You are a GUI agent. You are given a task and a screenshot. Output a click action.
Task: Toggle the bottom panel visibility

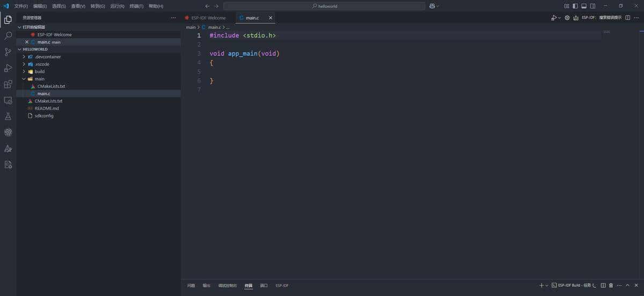[584, 6]
